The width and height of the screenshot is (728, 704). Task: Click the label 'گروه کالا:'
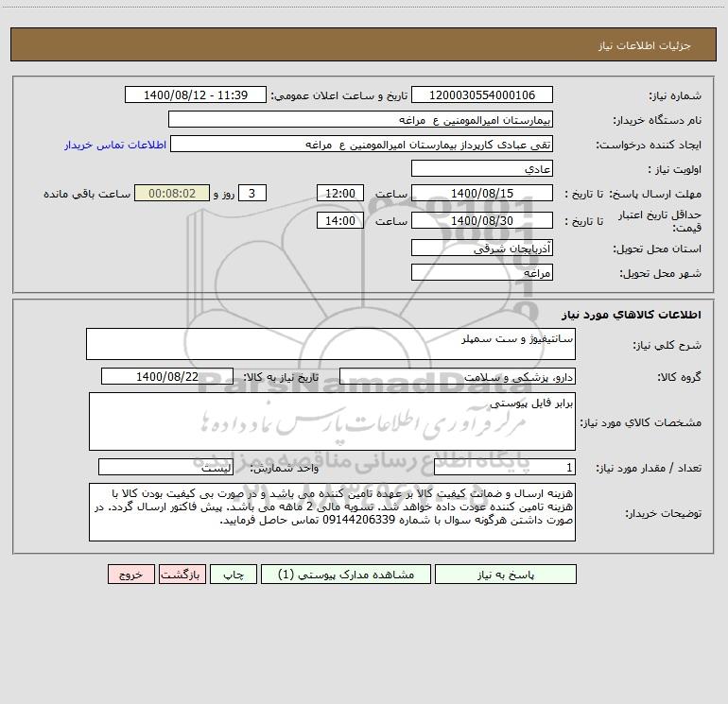click(679, 377)
